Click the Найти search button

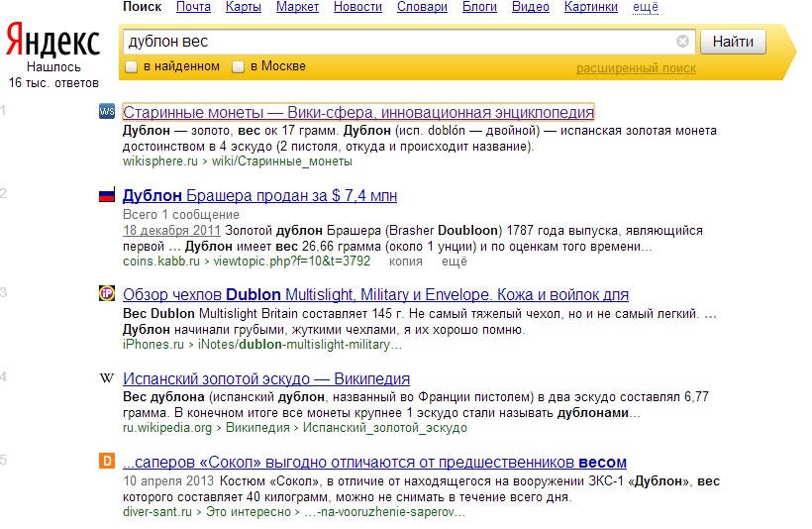tap(733, 42)
